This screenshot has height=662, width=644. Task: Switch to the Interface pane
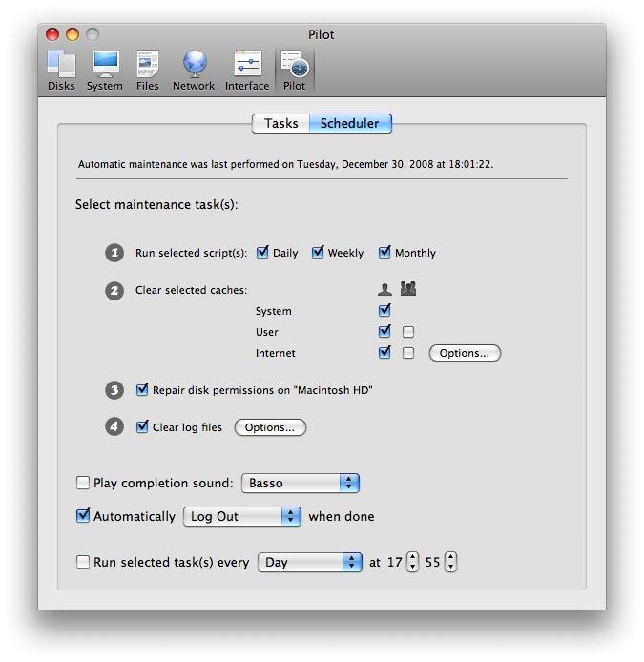(246, 71)
